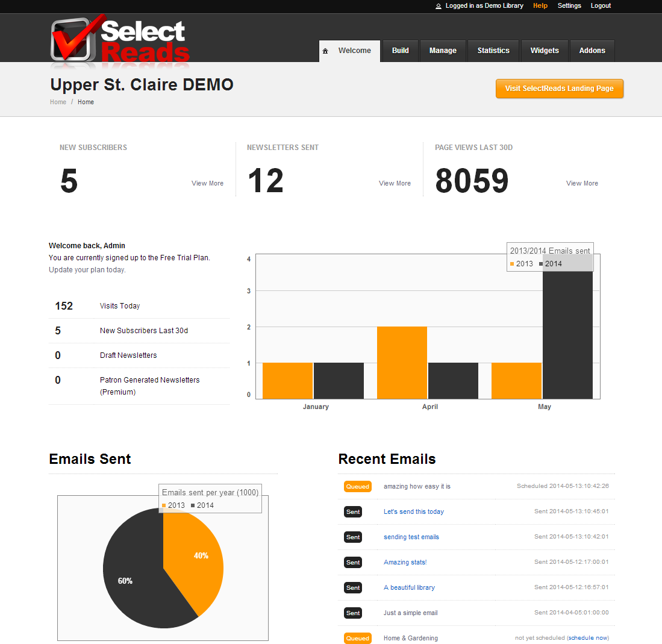
Task: Click Draft Newsletters text
Action: [128, 355]
